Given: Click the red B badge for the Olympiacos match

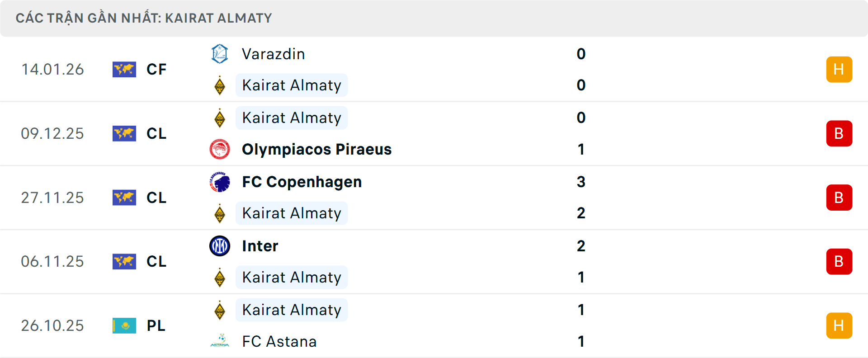Looking at the screenshot, I should [839, 133].
